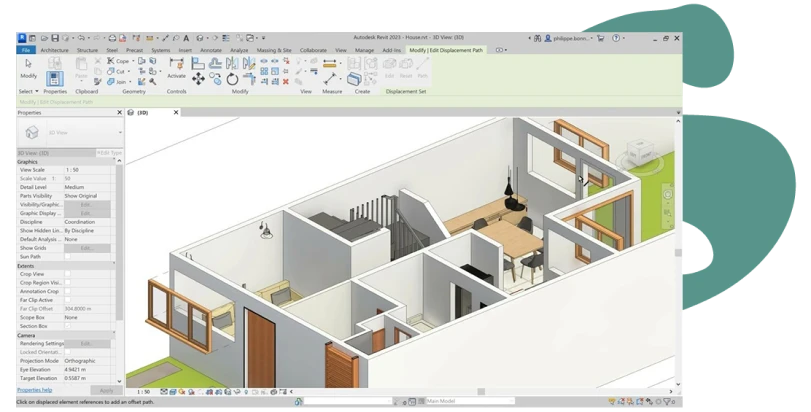
Task: Click the Edit Type button
Action: [x=109, y=153]
